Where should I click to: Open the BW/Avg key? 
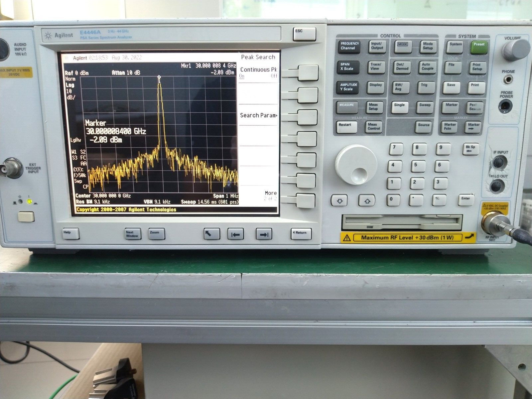tap(401, 88)
